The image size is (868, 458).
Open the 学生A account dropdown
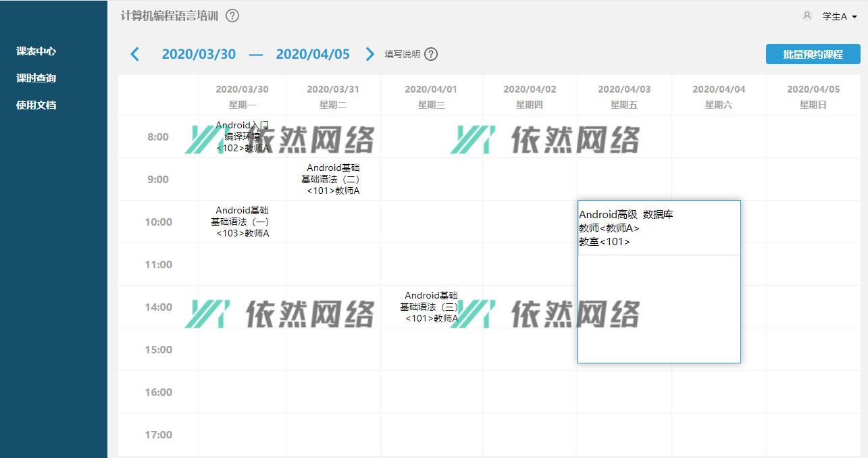click(840, 16)
